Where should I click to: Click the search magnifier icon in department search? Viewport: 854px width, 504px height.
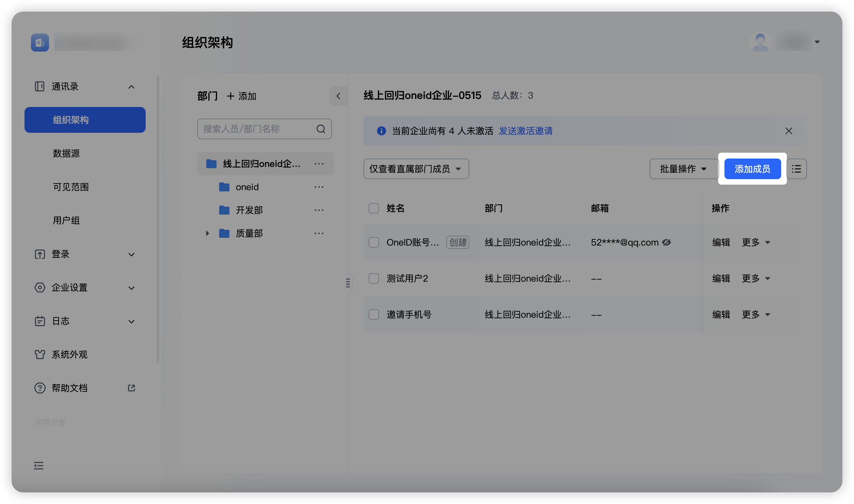321,129
